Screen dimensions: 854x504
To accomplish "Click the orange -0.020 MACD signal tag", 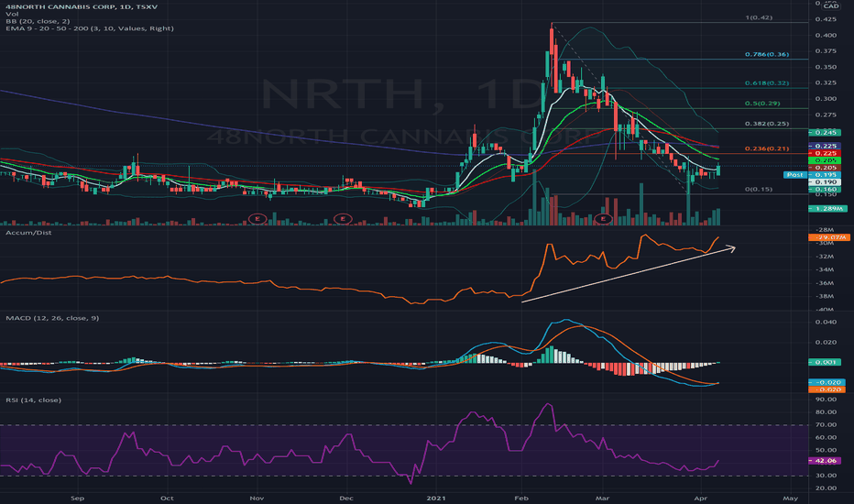I will coord(827,389).
